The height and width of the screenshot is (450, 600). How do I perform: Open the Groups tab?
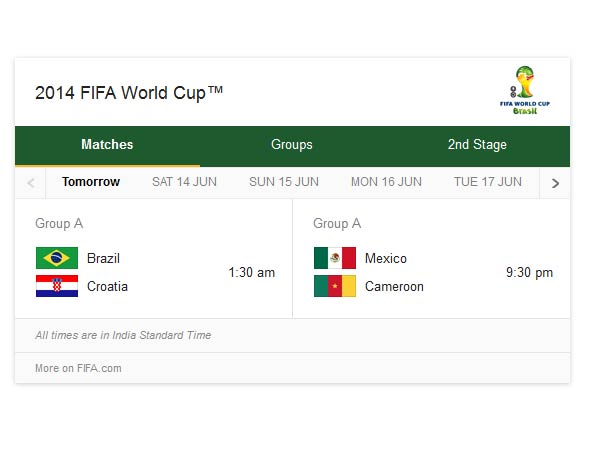(x=292, y=145)
